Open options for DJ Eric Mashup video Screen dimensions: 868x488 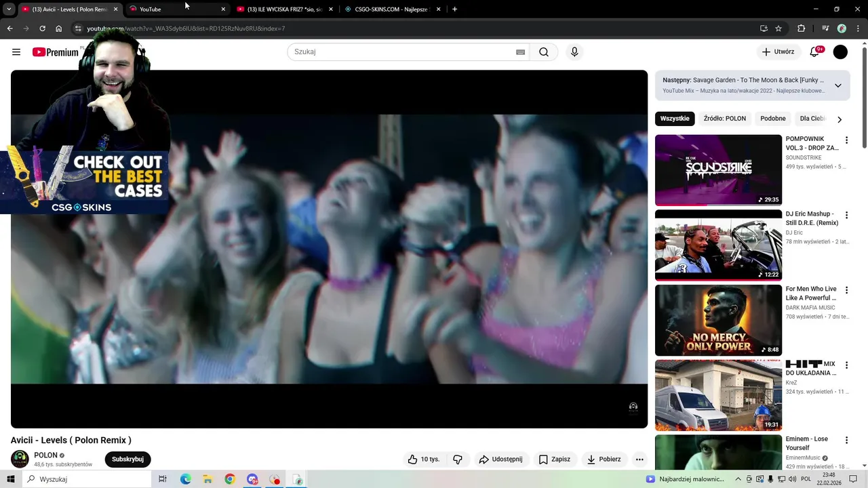846,216
